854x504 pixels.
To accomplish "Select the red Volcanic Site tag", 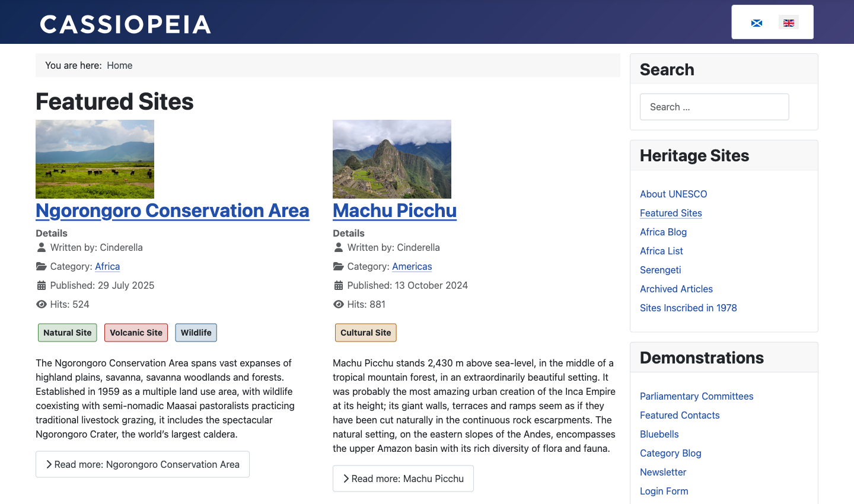I will (136, 333).
